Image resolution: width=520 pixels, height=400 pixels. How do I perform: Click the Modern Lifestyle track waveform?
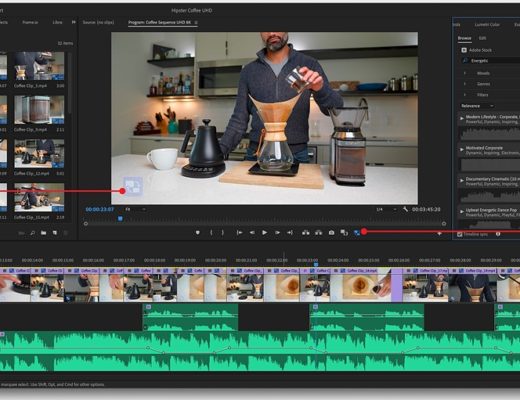point(489,133)
